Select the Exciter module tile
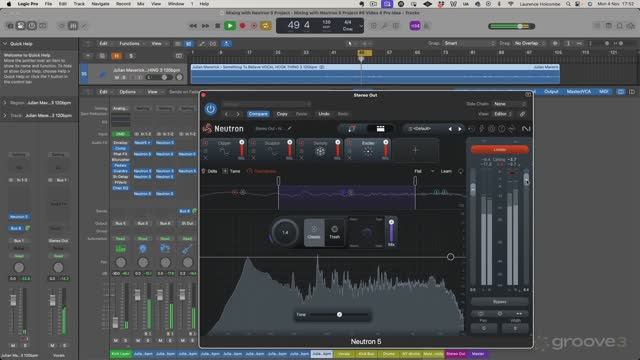The height and width of the screenshot is (360, 640). point(368,150)
